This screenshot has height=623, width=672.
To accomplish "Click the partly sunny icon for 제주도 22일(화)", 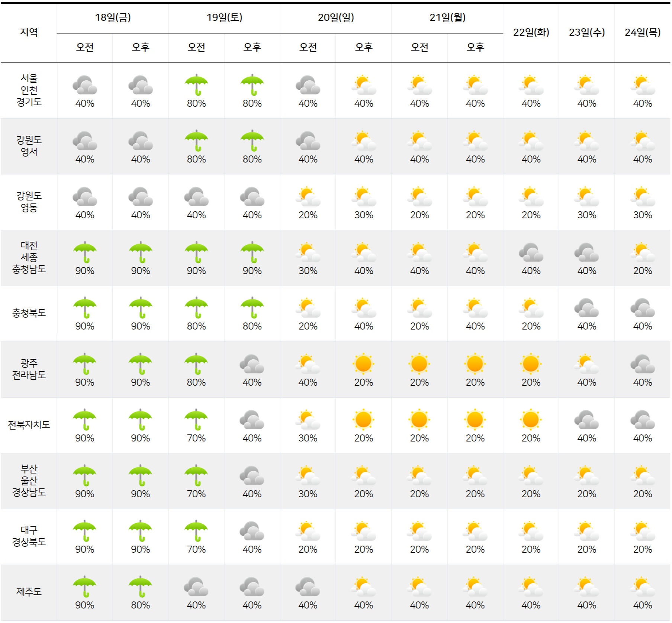I will 531,587.
